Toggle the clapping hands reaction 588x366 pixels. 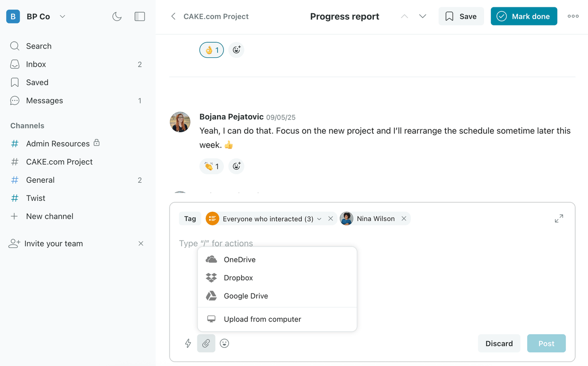click(x=212, y=166)
